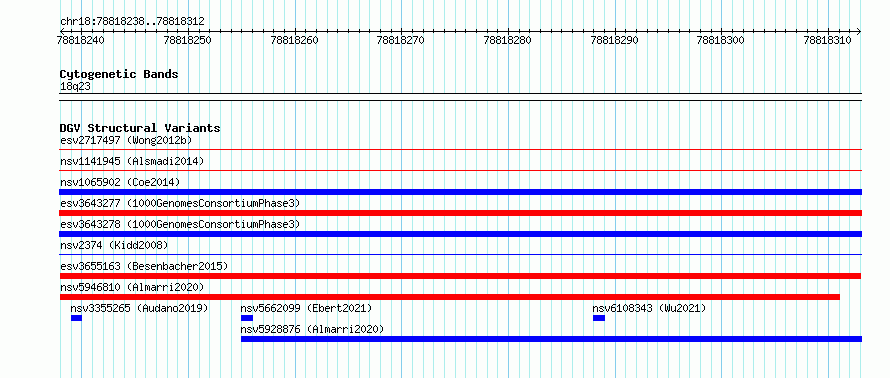Screen dimensions: 890x378
Task: Select the long blue bar under nsv5928876
Action: [x=552, y=339]
